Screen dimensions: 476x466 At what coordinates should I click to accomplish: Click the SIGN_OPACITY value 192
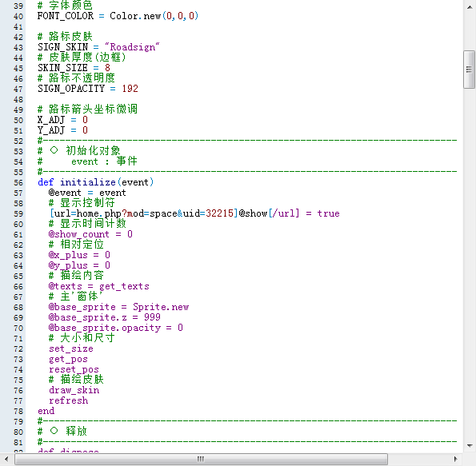[130, 89]
